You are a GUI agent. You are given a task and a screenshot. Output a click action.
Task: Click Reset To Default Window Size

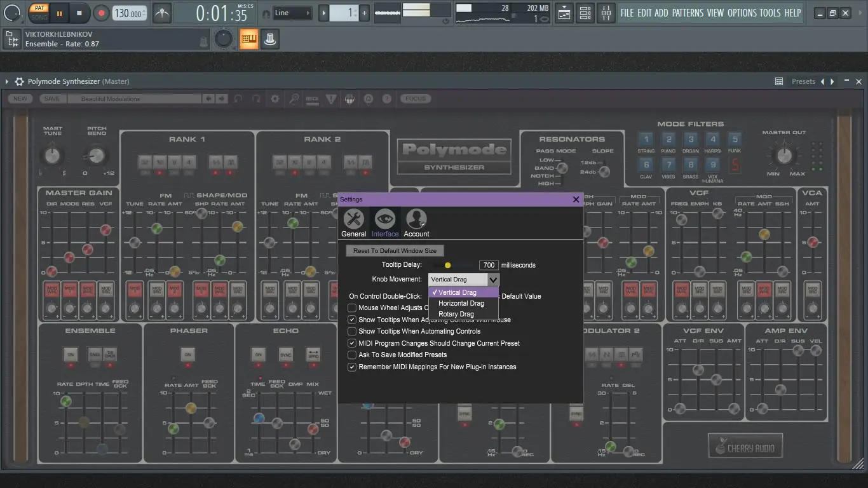(395, 250)
